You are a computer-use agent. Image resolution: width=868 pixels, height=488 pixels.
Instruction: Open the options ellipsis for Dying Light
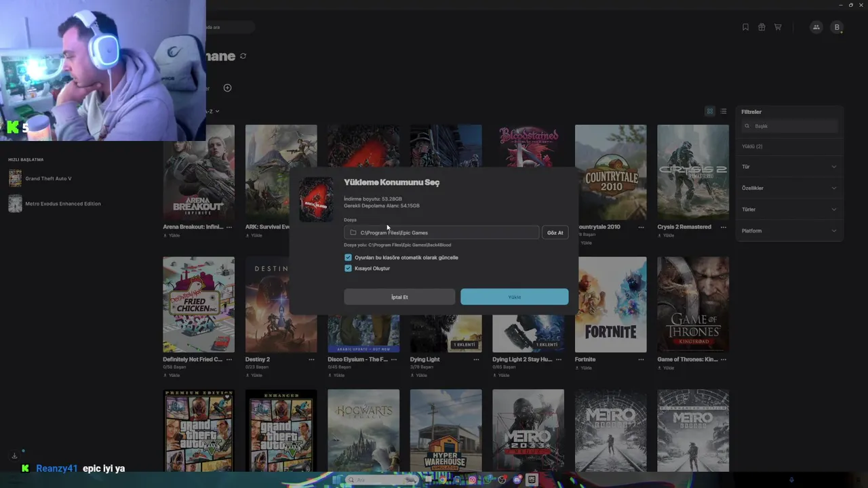476,359
